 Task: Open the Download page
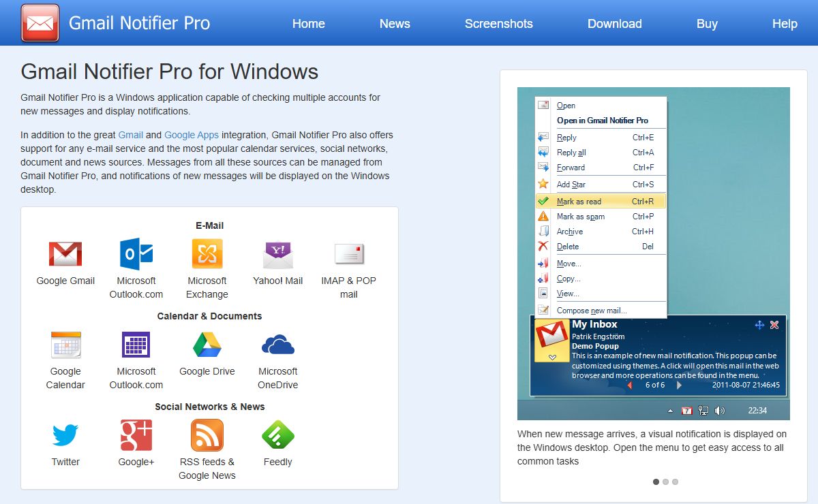pos(615,23)
